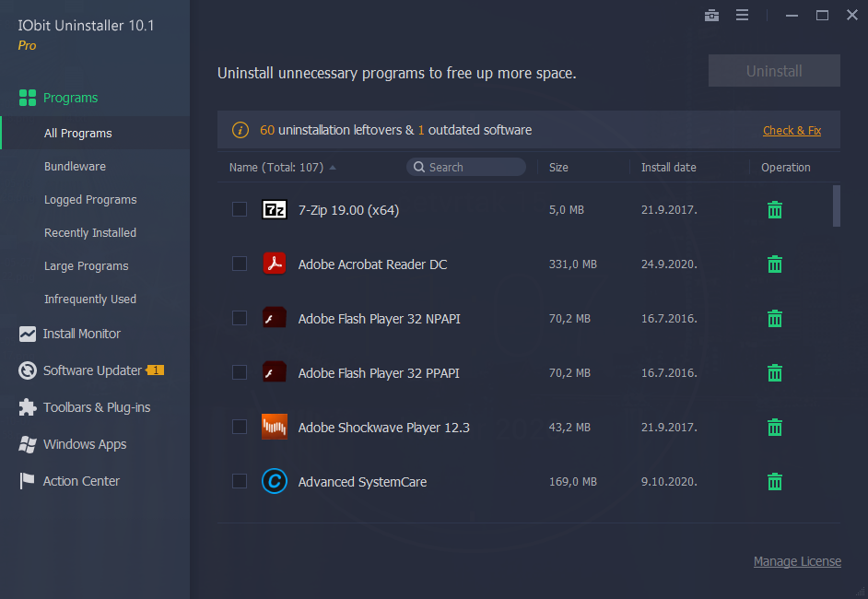Click into the Search field

click(466, 167)
